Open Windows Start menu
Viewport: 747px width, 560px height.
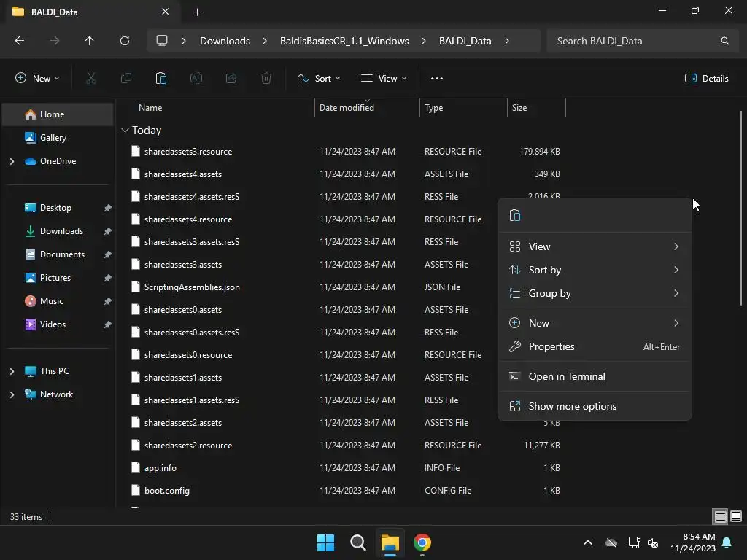(326, 542)
